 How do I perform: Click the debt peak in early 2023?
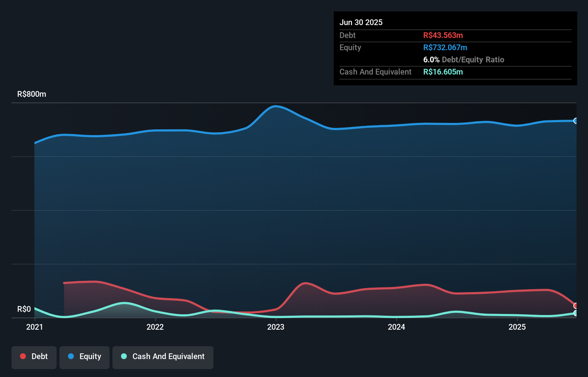(305, 283)
